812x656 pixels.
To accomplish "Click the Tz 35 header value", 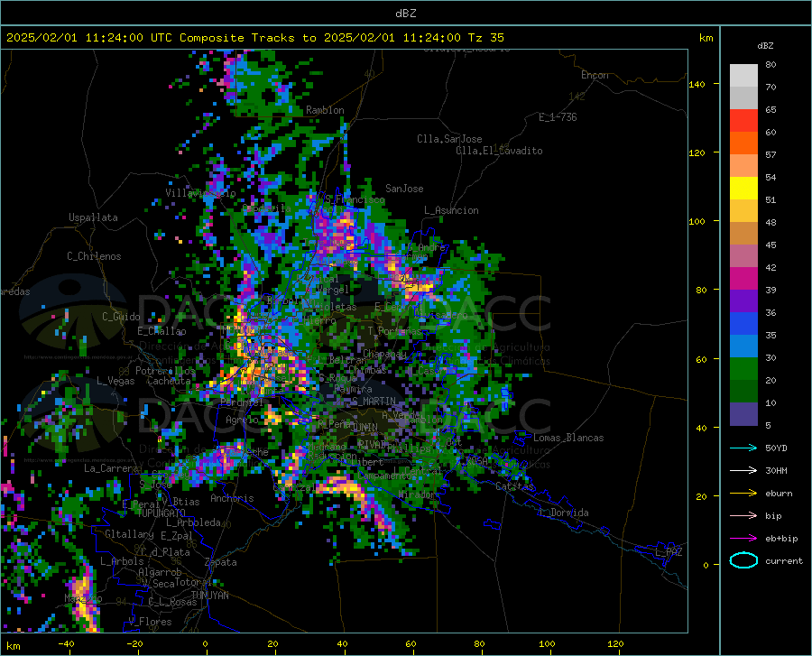I will tap(485, 38).
